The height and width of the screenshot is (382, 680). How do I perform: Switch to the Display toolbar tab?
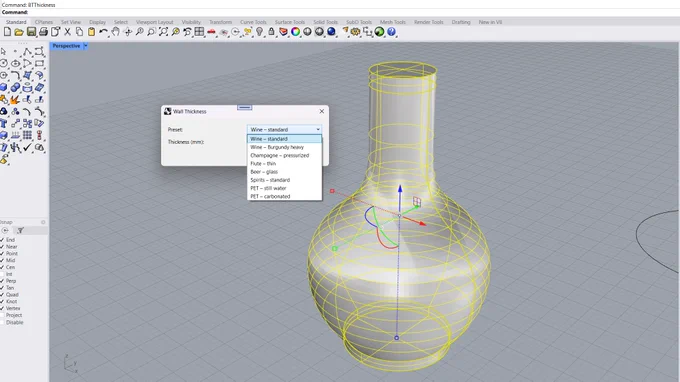[97, 22]
